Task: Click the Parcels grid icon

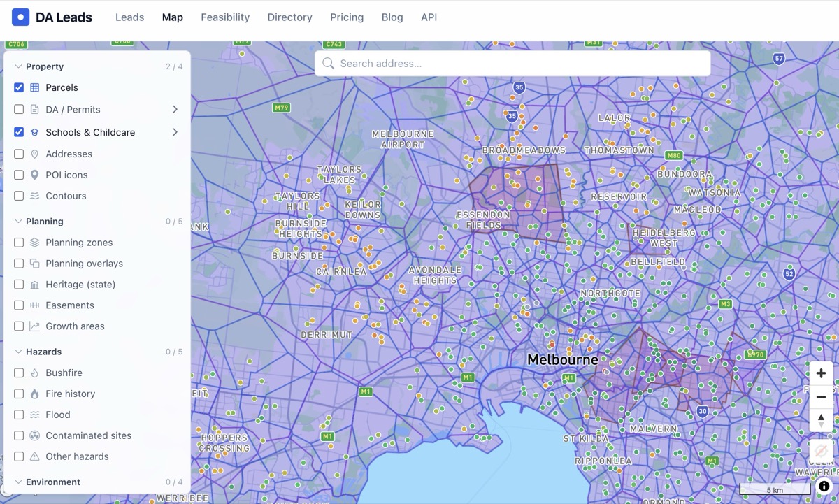Action: pyautogui.click(x=34, y=87)
